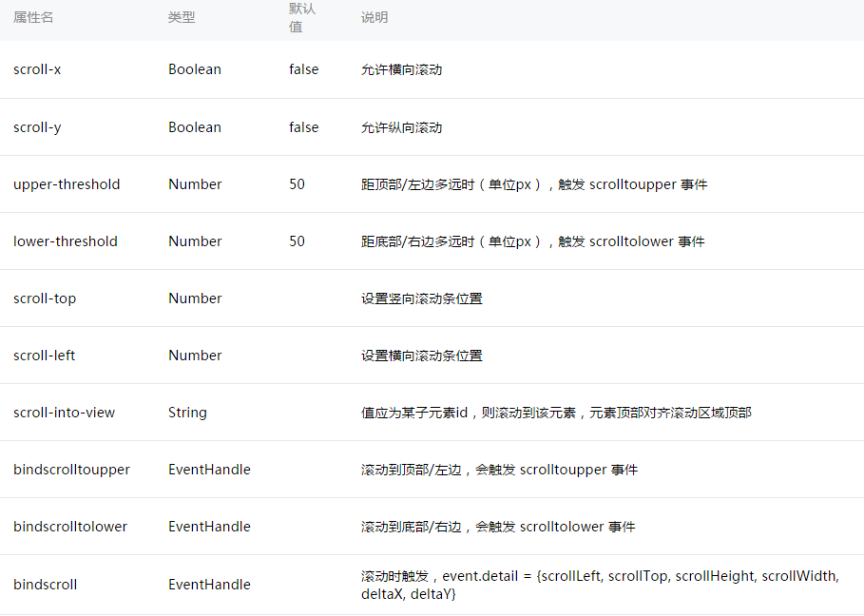Select the scroll-into-view property name
This screenshot has width=864, height=616.
click(64, 413)
